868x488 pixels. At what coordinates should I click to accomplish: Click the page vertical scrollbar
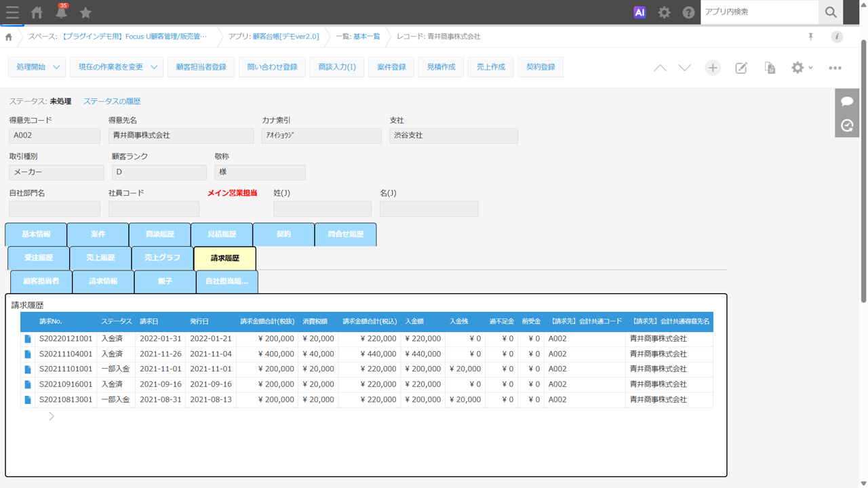coord(863,169)
